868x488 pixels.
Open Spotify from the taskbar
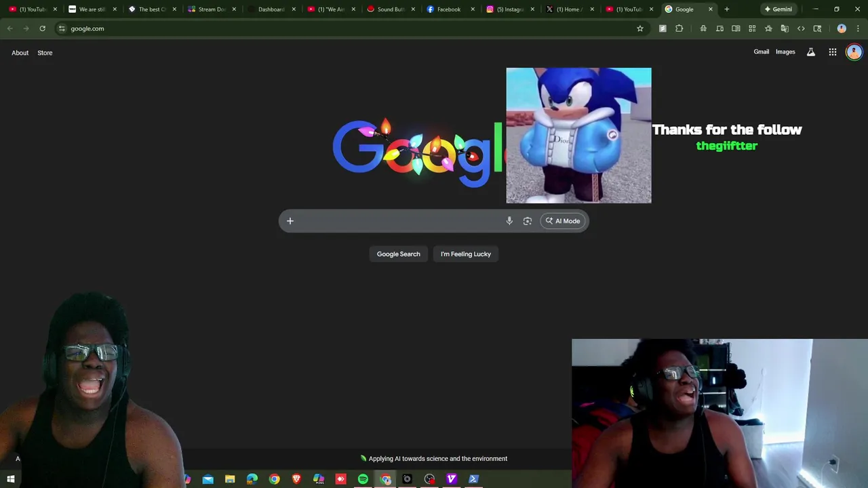(363, 479)
